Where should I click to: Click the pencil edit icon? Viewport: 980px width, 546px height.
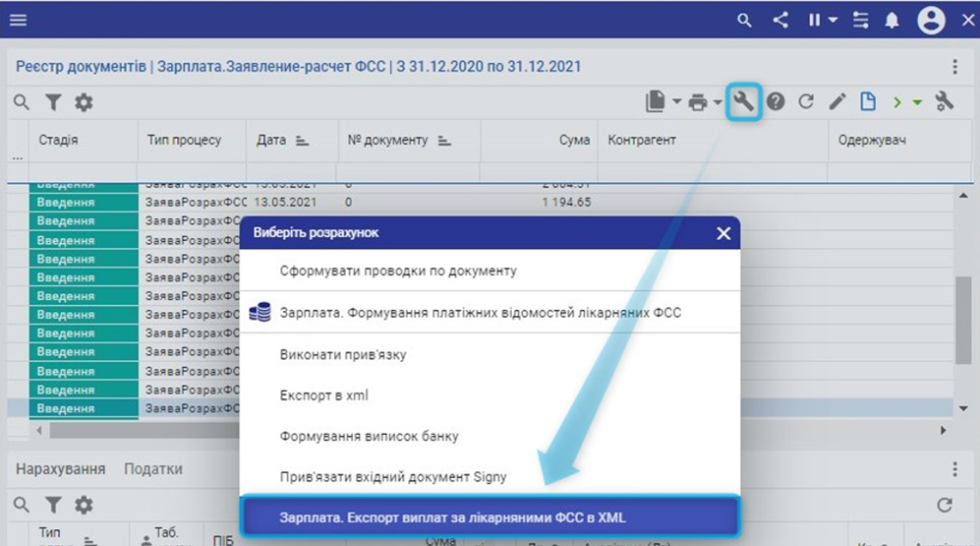pyautogui.click(x=836, y=101)
